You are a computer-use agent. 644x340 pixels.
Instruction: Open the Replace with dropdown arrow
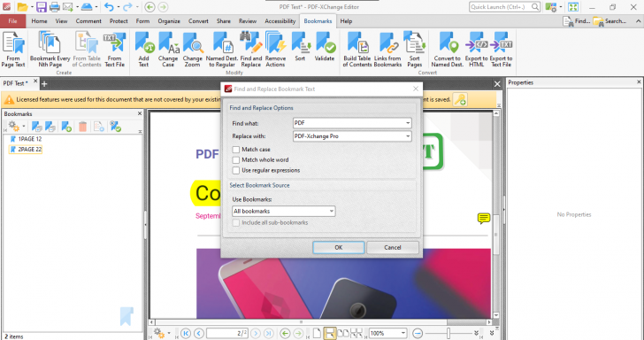coord(408,136)
